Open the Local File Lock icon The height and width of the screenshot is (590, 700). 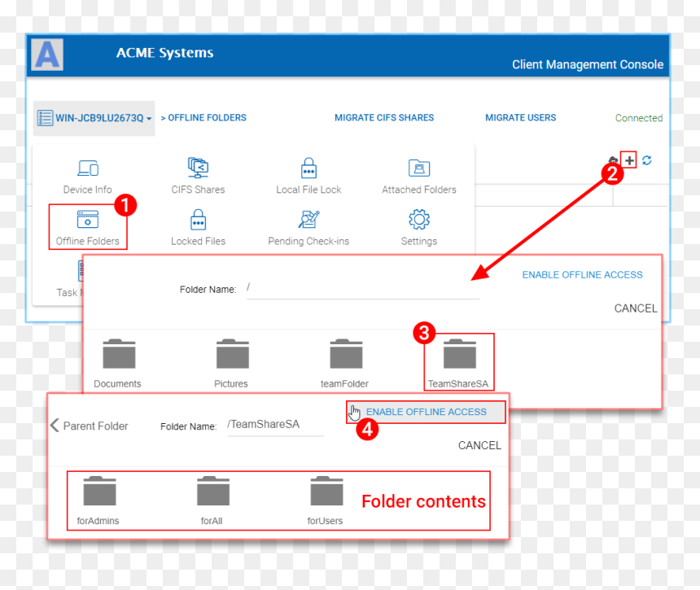coord(308,168)
